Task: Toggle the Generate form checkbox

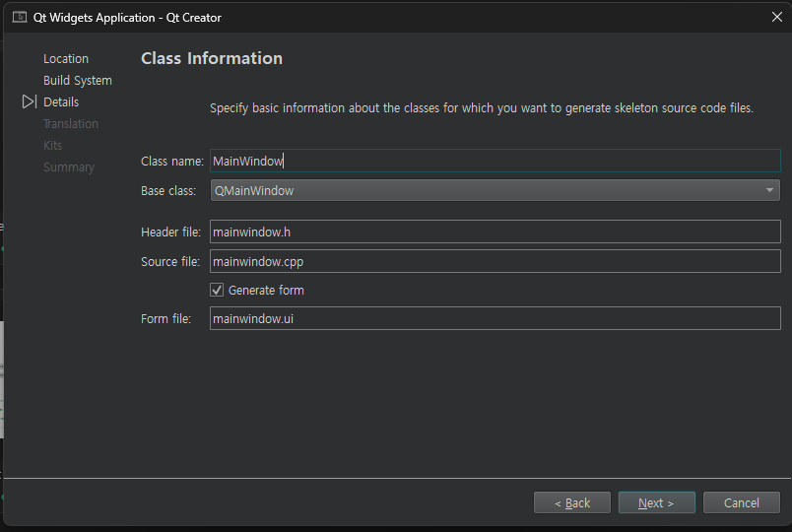Action: tap(217, 290)
